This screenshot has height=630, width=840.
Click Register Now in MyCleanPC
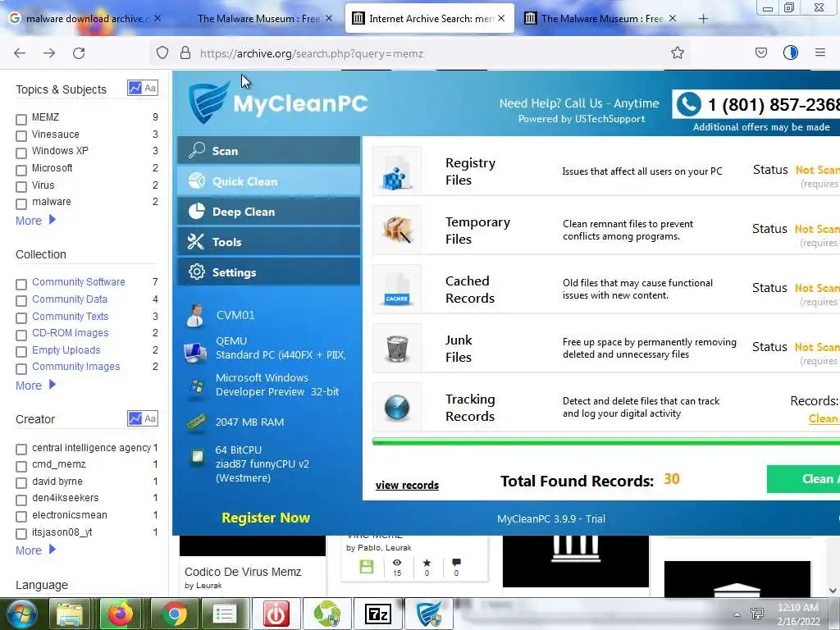(266, 518)
